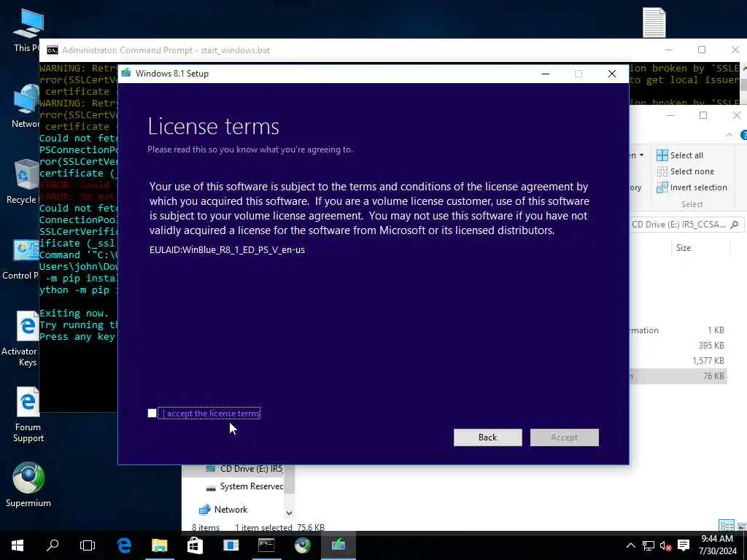Show hidden tray icons chevron
The image size is (747, 560).
point(630,545)
